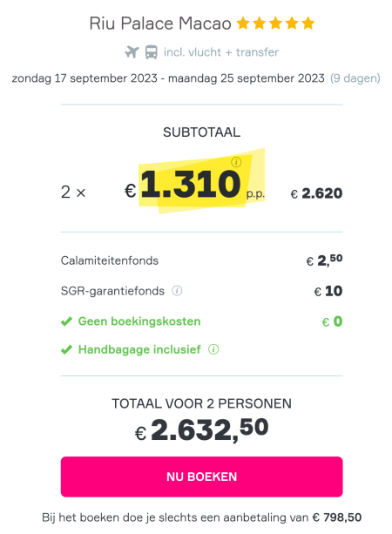Click the total price € 2.632,50
Viewport: 392px width, 534px height.
[x=201, y=429]
